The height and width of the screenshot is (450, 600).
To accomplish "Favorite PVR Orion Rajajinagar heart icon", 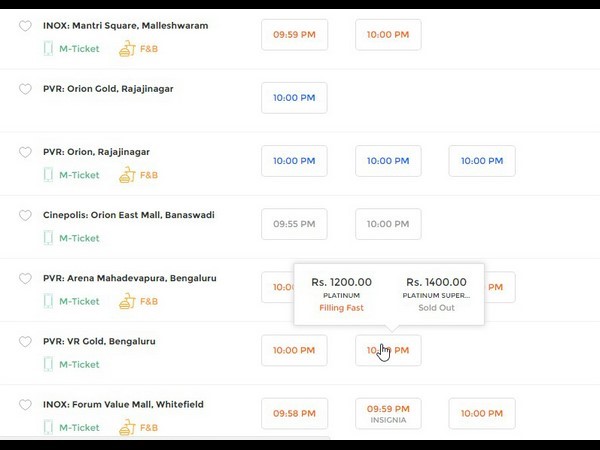I will click(25, 152).
